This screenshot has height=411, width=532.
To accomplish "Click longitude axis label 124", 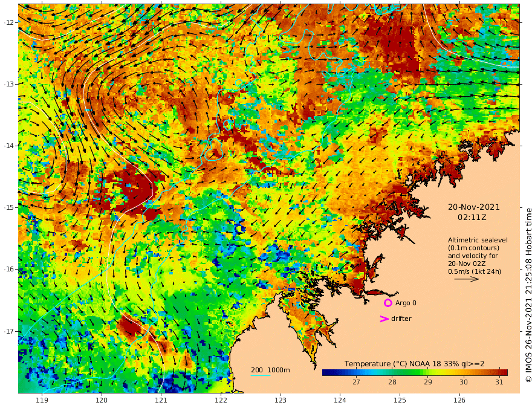I will (340, 400).
